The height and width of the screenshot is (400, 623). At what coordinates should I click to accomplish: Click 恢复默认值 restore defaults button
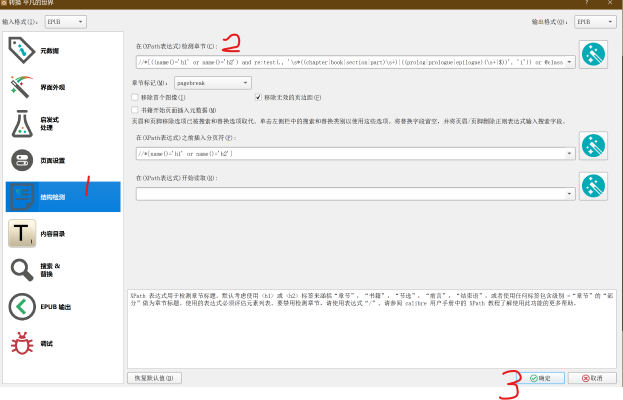tap(154, 378)
